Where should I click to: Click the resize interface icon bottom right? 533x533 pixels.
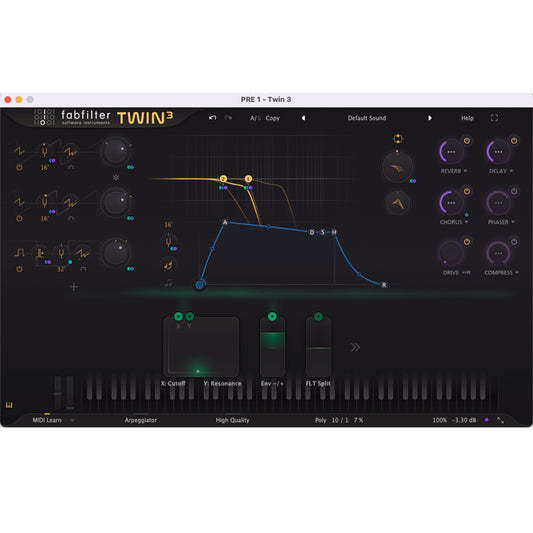(500, 420)
